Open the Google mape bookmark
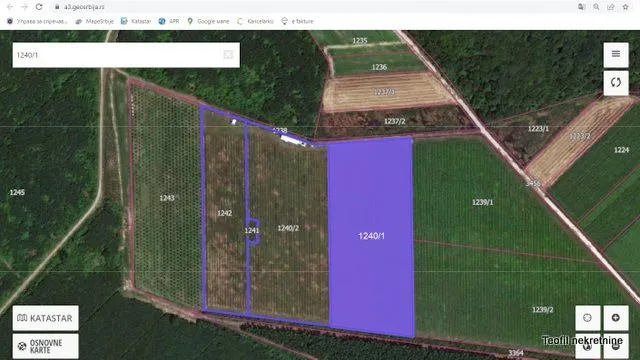The image size is (640, 360). click(208, 21)
